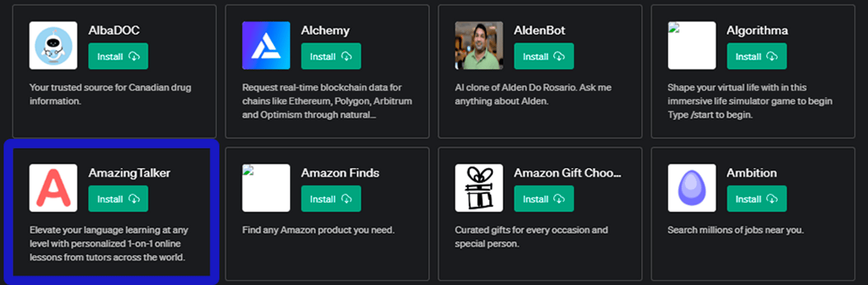The image size is (868, 285).
Task: Install the Amazon Finds plugin
Action: [x=331, y=199]
